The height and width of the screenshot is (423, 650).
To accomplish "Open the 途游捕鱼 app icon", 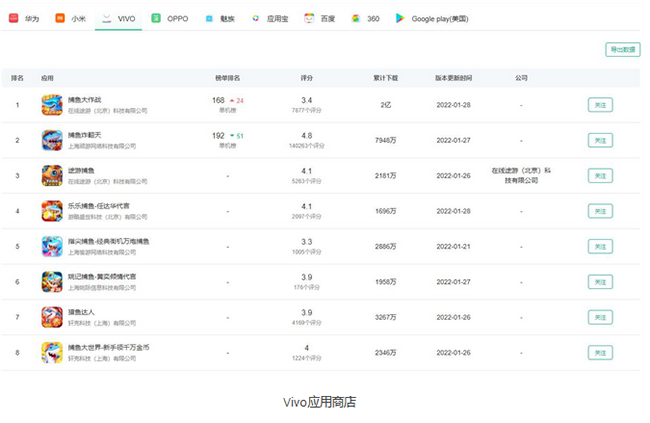I will (52, 176).
